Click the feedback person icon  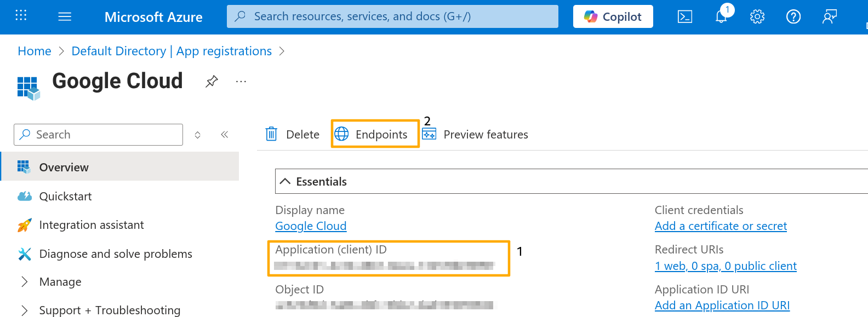(x=830, y=16)
